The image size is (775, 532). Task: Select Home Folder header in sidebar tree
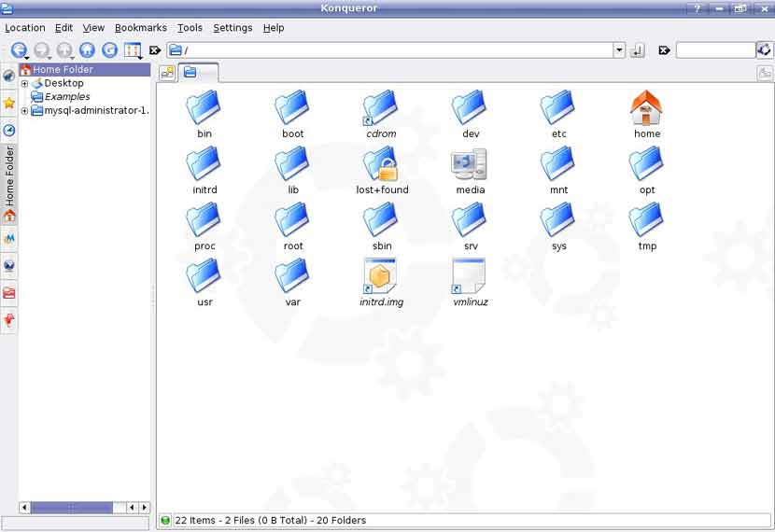click(85, 70)
